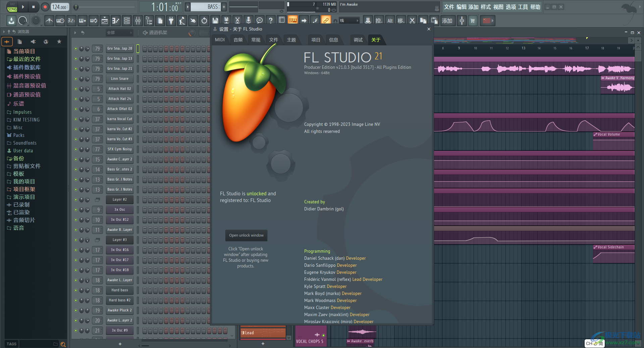The width and height of the screenshot is (644, 348).
Task: Mute the Awake Pluck 2 channel
Action: tap(76, 310)
